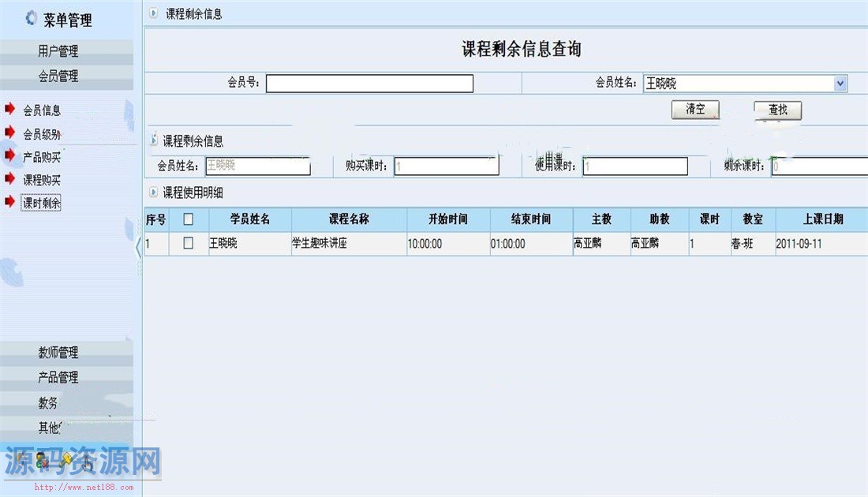Tick the select-all checkbox in table header
The image size is (868, 497).
click(x=188, y=219)
